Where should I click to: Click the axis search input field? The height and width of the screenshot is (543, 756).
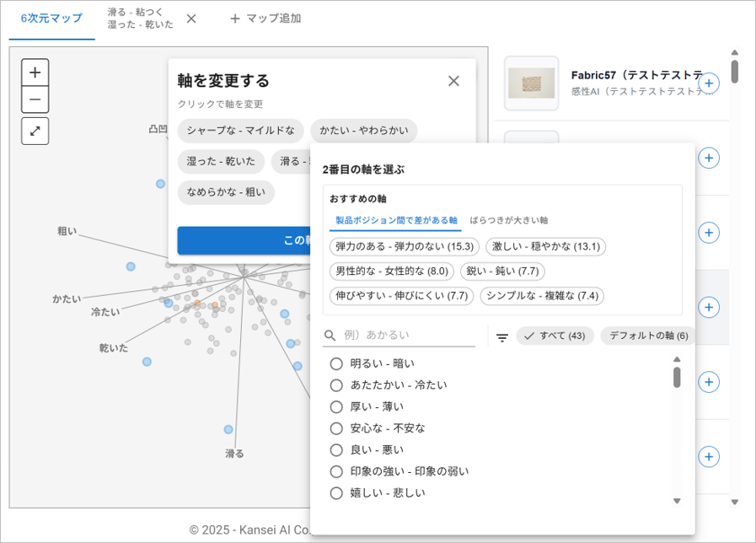click(x=408, y=336)
